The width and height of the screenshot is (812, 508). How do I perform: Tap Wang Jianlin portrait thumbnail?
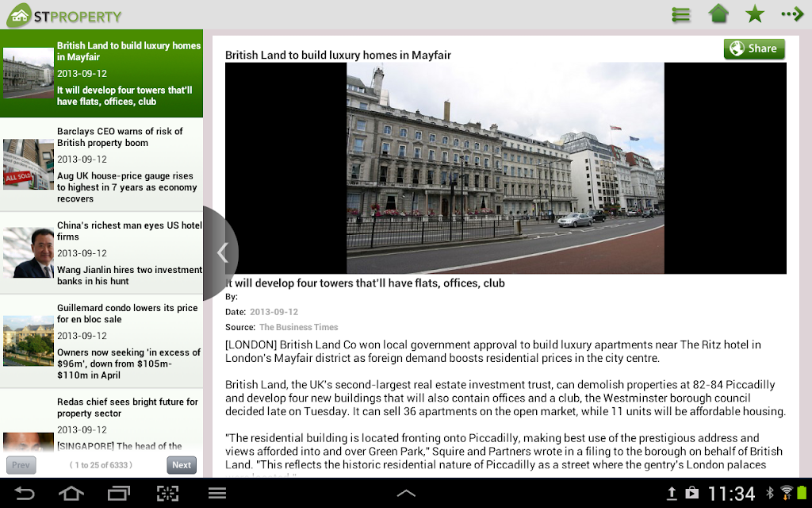click(29, 253)
